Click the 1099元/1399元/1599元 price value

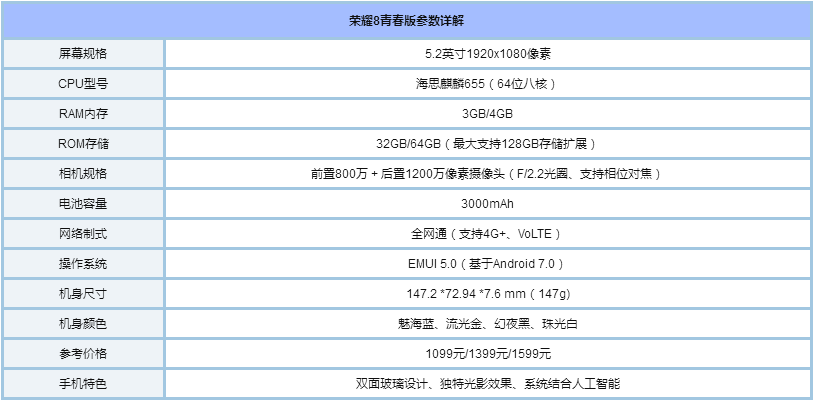click(x=488, y=354)
